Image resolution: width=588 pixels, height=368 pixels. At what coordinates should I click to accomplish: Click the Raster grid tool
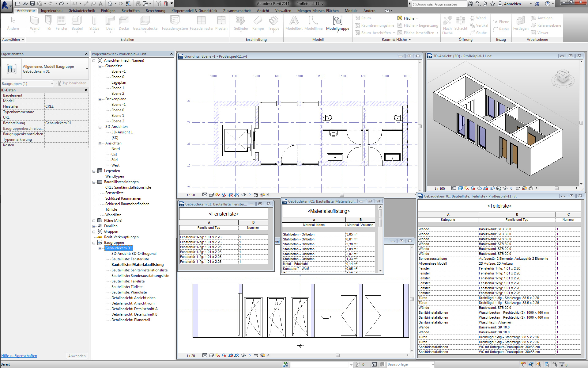(501, 29)
